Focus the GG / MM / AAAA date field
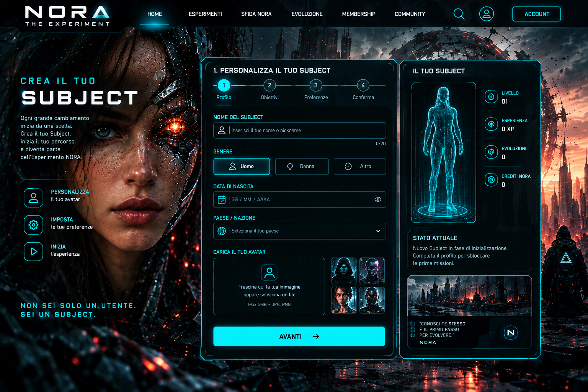The width and height of the screenshot is (588, 392). tap(299, 199)
